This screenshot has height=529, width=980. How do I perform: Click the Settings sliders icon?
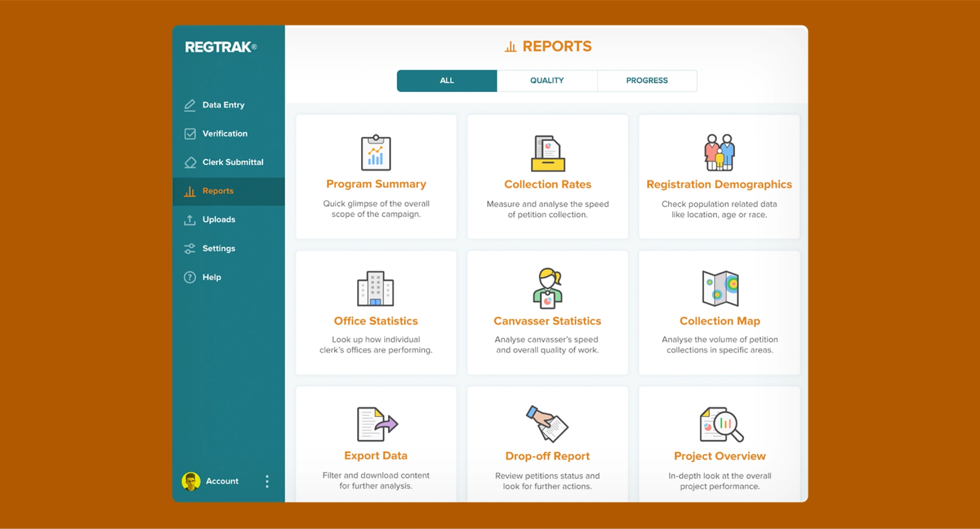[190, 248]
